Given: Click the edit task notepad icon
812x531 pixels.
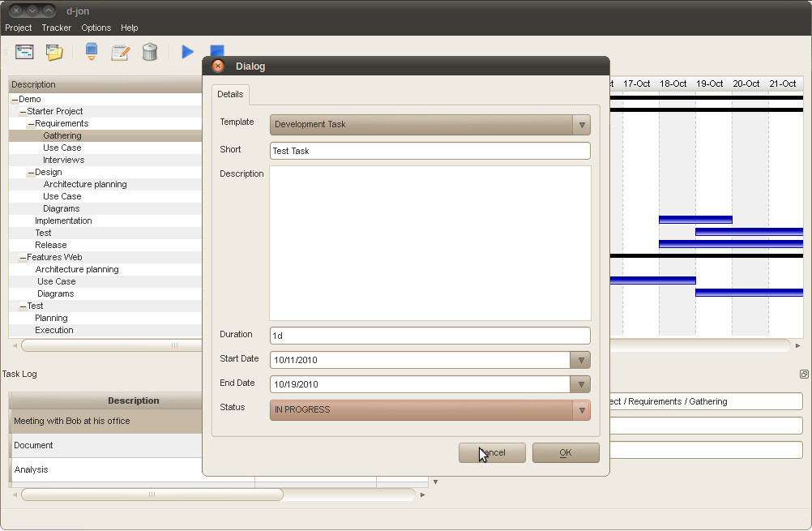Looking at the screenshot, I should pos(120,53).
